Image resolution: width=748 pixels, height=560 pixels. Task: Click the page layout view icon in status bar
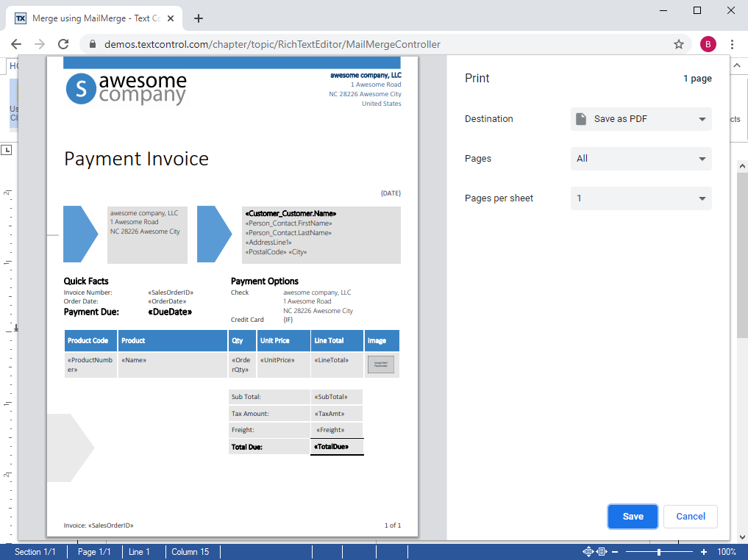point(602,552)
